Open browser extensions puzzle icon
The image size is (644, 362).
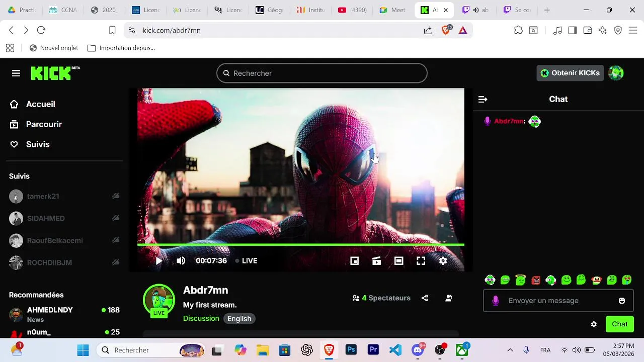(518, 30)
